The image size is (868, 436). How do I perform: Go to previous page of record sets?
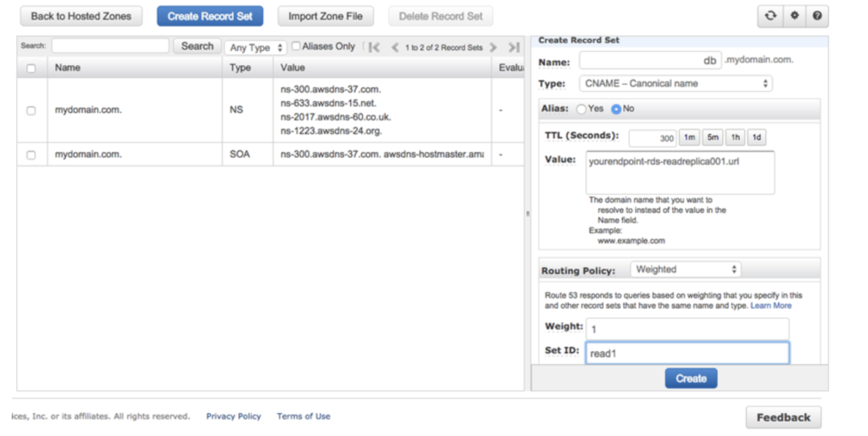click(x=394, y=48)
